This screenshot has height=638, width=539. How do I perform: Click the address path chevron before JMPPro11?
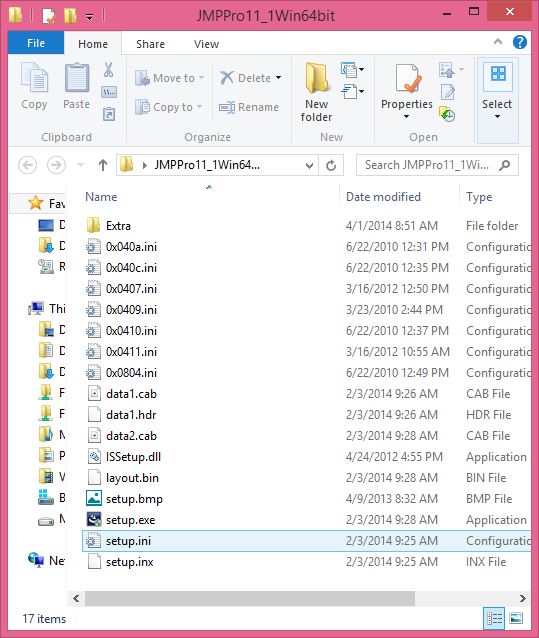144,165
